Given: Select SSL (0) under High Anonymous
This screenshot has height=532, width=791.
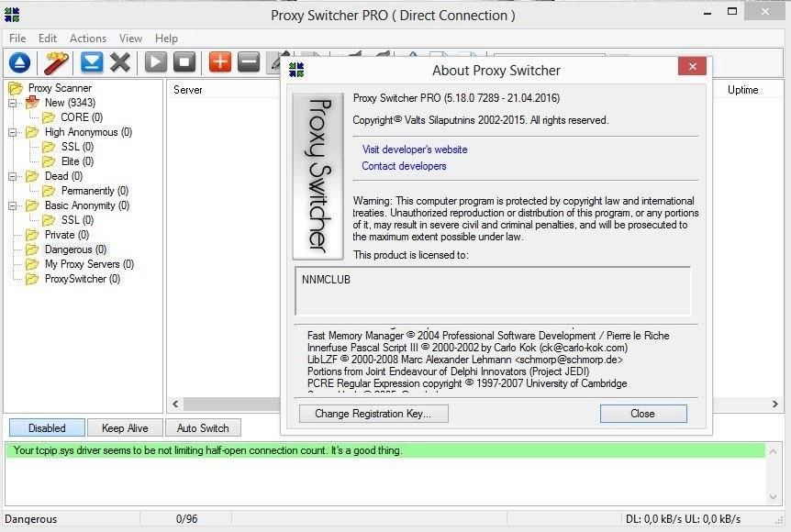Looking at the screenshot, I should pos(77,147).
